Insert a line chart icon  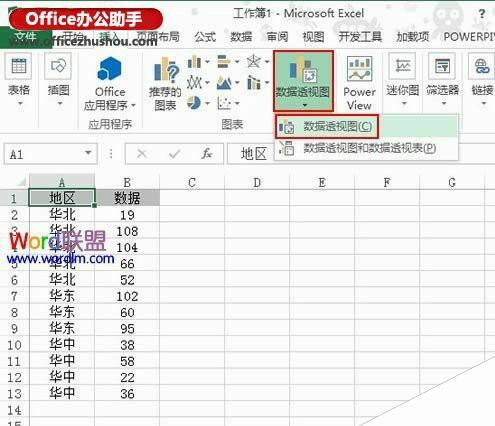pyautogui.click(x=194, y=82)
